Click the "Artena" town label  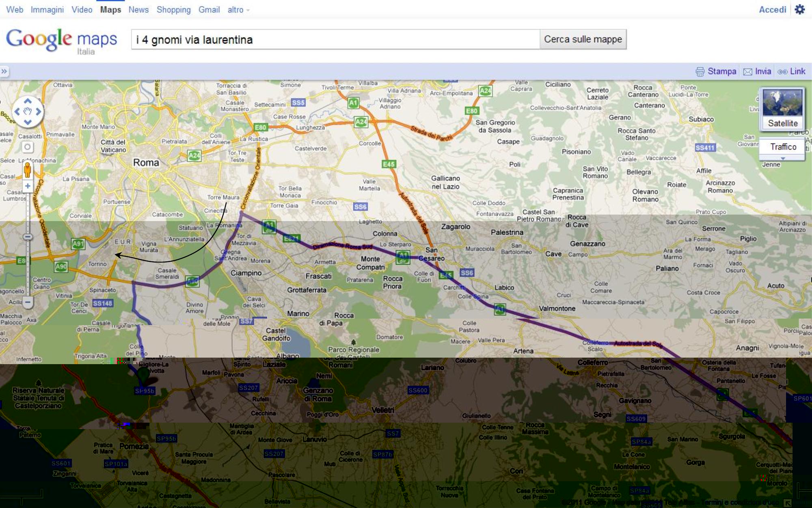[x=523, y=351]
